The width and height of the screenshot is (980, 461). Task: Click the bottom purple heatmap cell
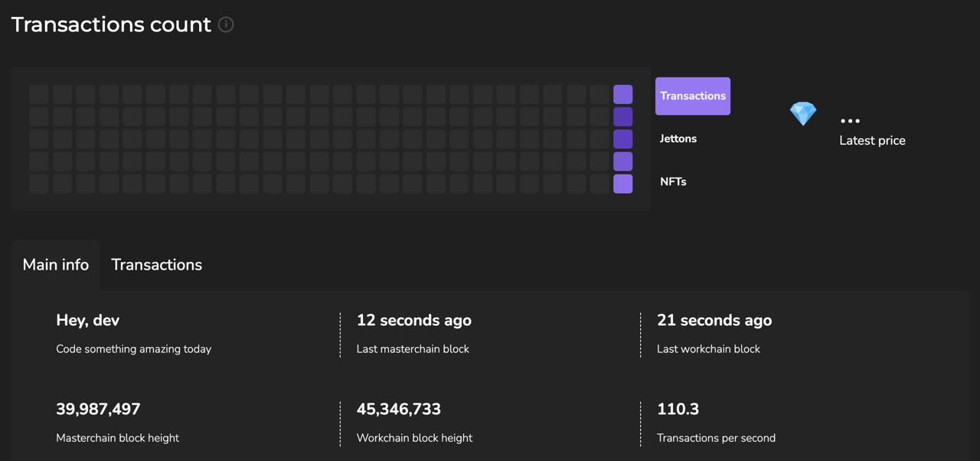623,184
